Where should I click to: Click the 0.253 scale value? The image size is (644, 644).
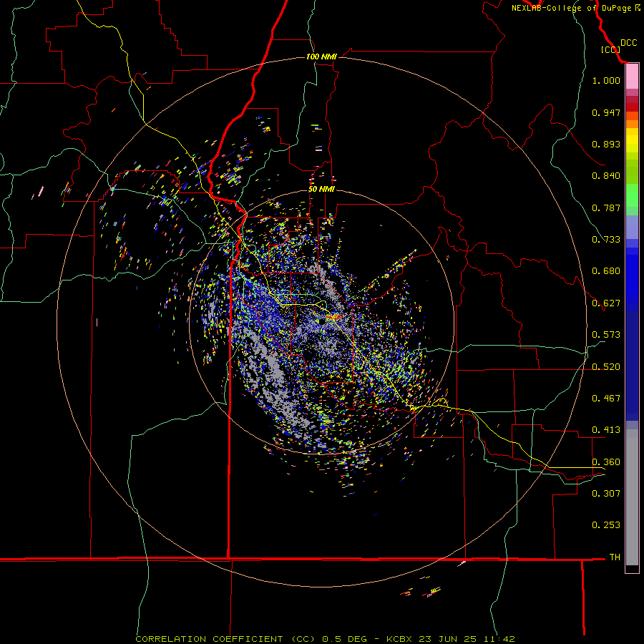(606, 525)
